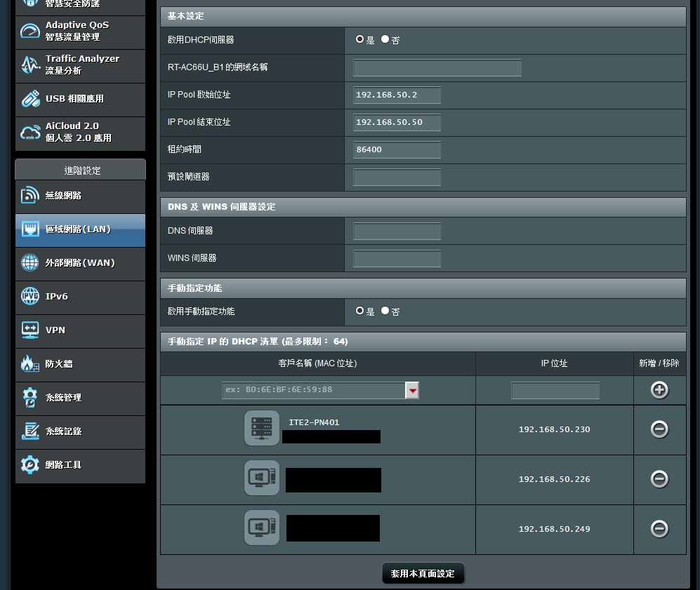Click IP address 192.168.50.230 text
Viewport: 700px width, 590px height.
(x=555, y=429)
